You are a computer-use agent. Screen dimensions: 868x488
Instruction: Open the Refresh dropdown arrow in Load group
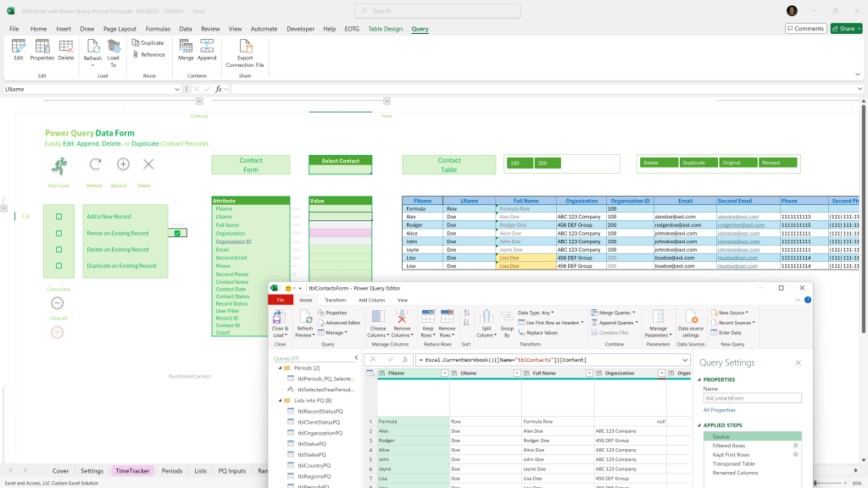[92, 65]
